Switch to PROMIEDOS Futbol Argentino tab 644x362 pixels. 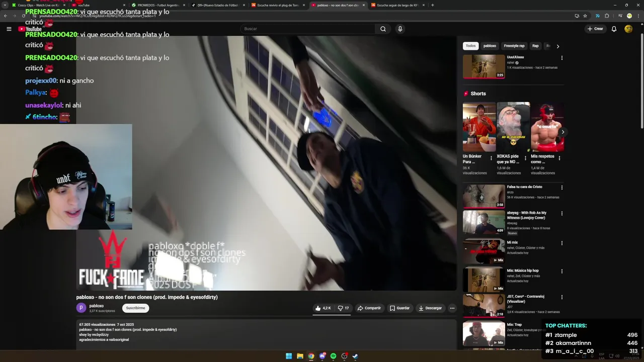point(158,5)
